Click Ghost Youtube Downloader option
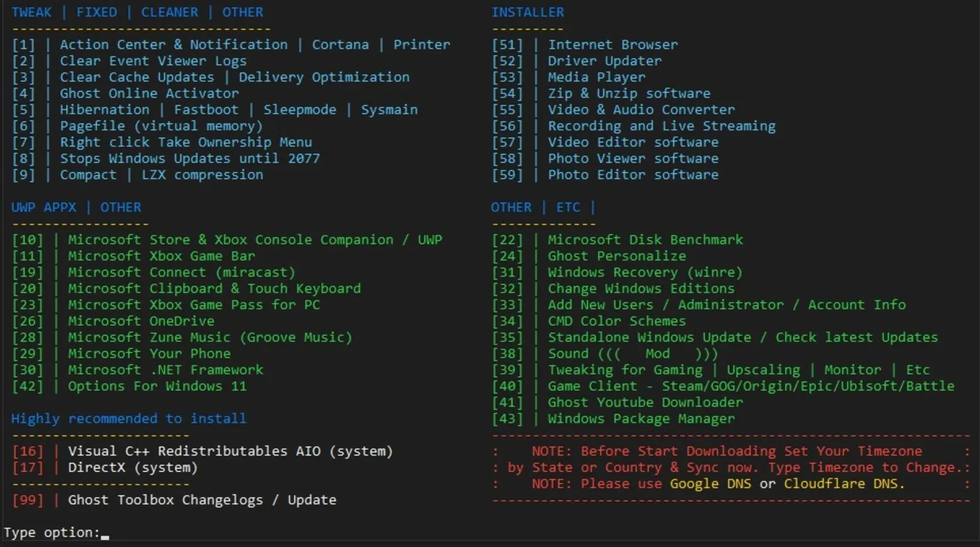This screenshot has height=547, width=980. [618, 403]
